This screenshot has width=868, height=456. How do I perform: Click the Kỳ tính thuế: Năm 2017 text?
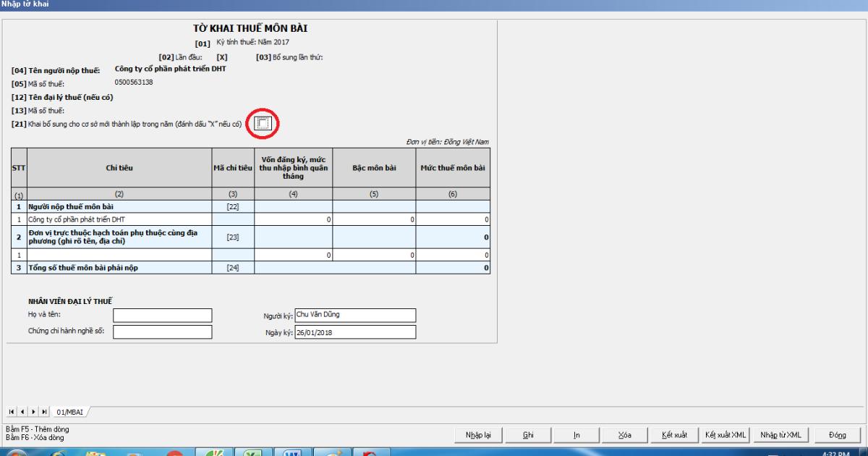tap(252, 42)
